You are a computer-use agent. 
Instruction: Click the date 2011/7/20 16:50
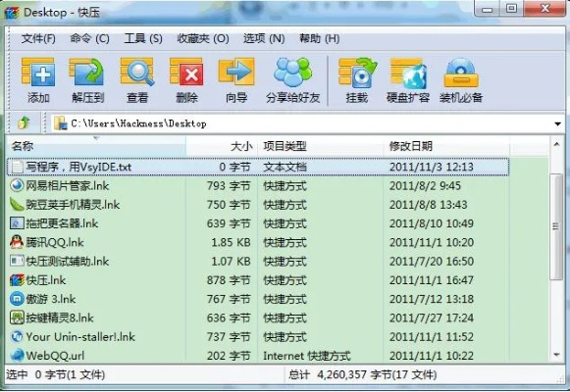(x=432, y=262)
